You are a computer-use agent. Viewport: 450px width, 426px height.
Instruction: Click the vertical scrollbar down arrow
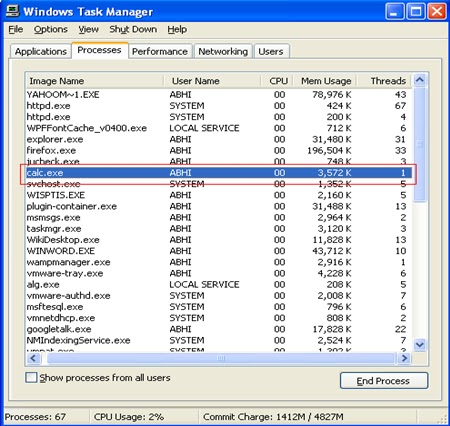[x=420, y=344]
